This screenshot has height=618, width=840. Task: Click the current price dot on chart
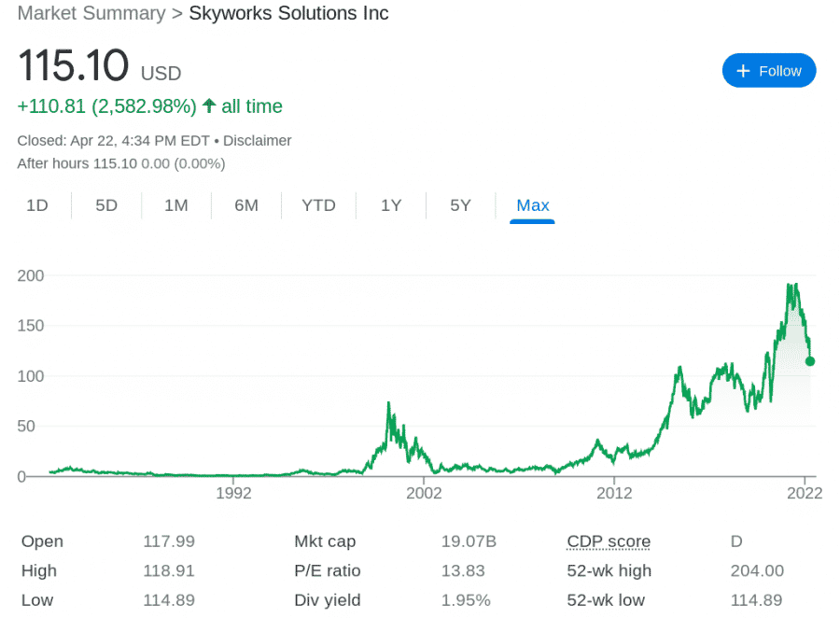point(810,361)
